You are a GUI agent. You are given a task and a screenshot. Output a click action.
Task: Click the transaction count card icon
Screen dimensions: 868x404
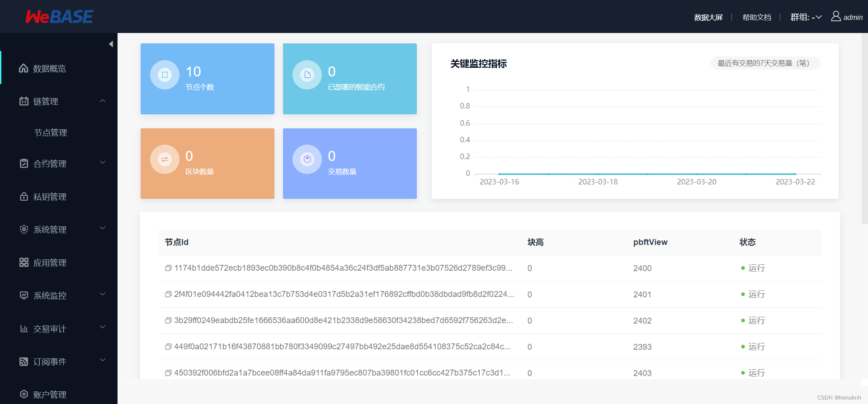307,159
